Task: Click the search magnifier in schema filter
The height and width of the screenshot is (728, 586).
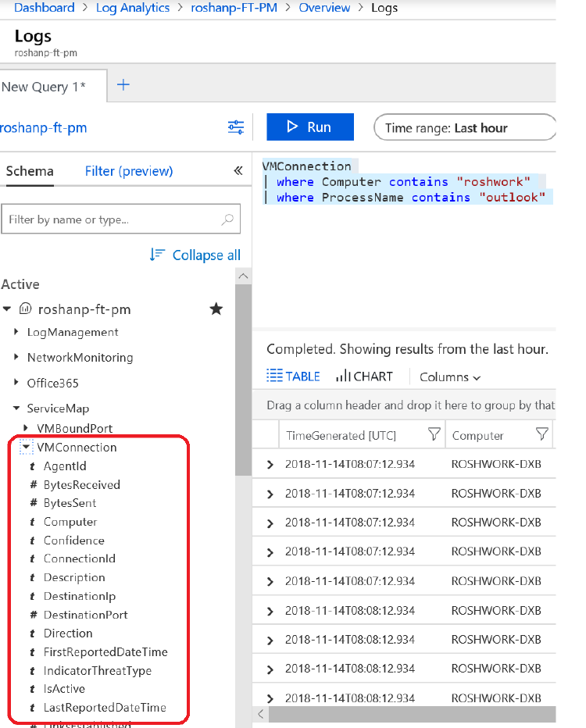Action: [227, 219]
